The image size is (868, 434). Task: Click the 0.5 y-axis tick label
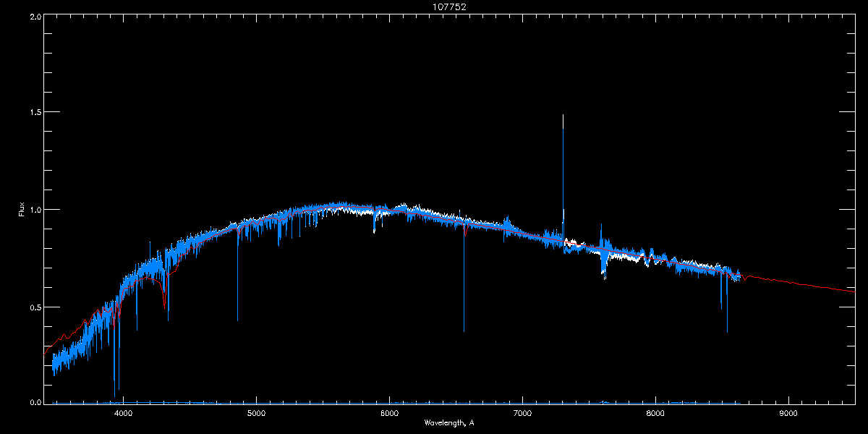tap(35, 307)
